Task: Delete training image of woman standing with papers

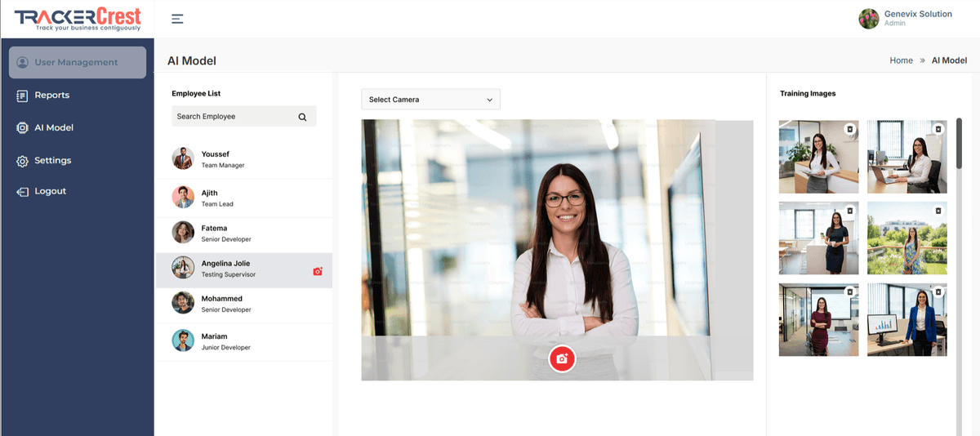Action: (849, 129)
